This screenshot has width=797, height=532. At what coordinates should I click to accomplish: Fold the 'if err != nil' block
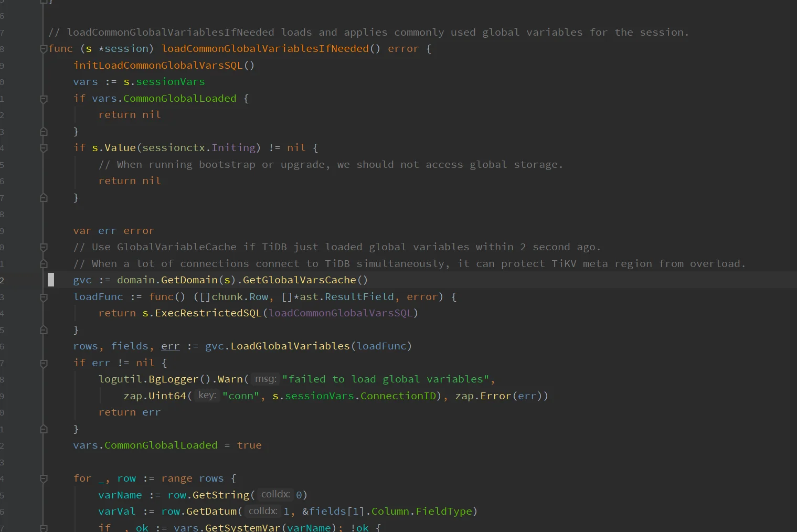pos(44,364)
